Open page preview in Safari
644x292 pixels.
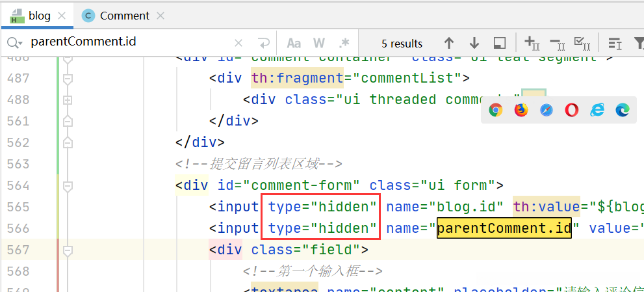[x=547, y=110]
